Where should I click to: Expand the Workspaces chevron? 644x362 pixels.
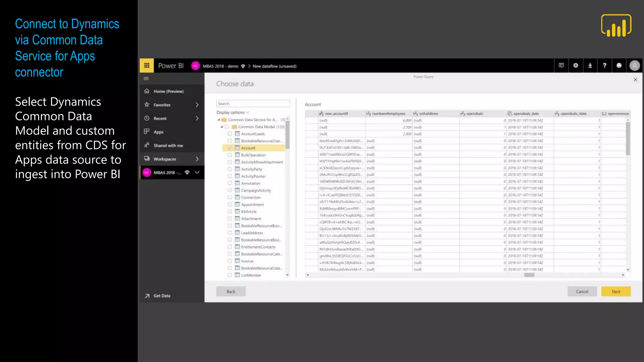pyautogui.click(x=197, y=159)
